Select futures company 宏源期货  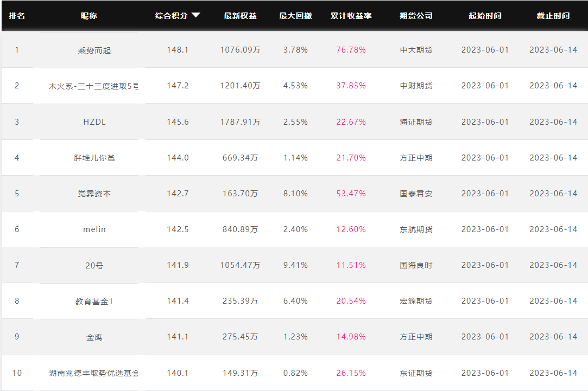point(416,301)
